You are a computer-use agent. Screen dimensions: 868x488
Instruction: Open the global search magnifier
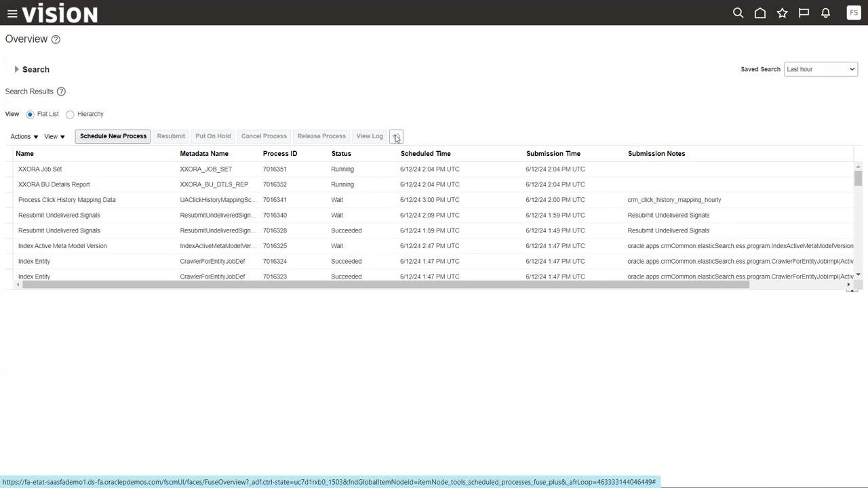pos(738,13)
